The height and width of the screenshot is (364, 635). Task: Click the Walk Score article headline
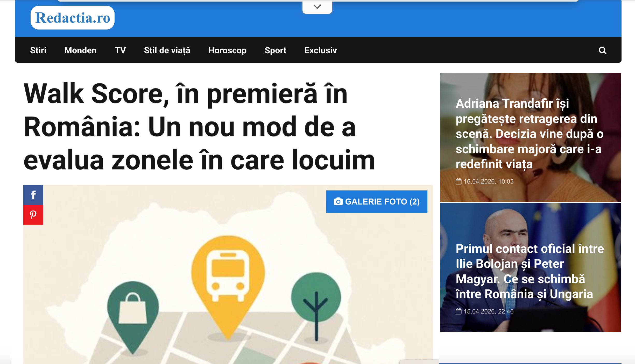pyautogui.click(x=199, y=127)
